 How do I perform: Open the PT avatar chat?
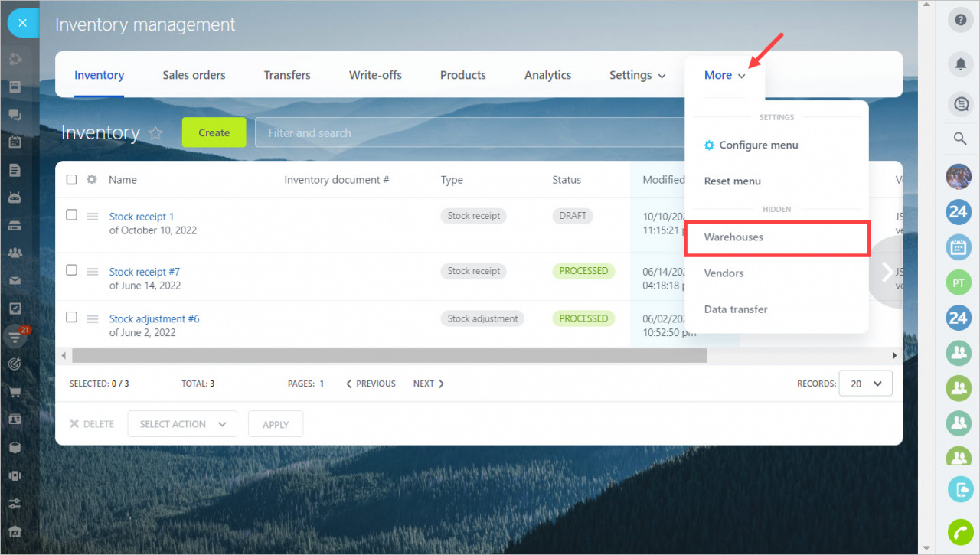[x=959, y=282]
